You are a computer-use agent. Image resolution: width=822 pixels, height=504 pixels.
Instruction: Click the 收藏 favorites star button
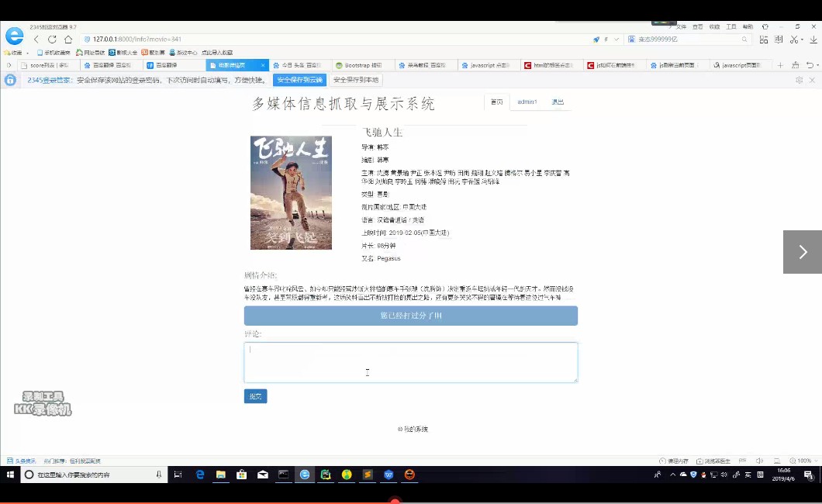pos(13,53)
